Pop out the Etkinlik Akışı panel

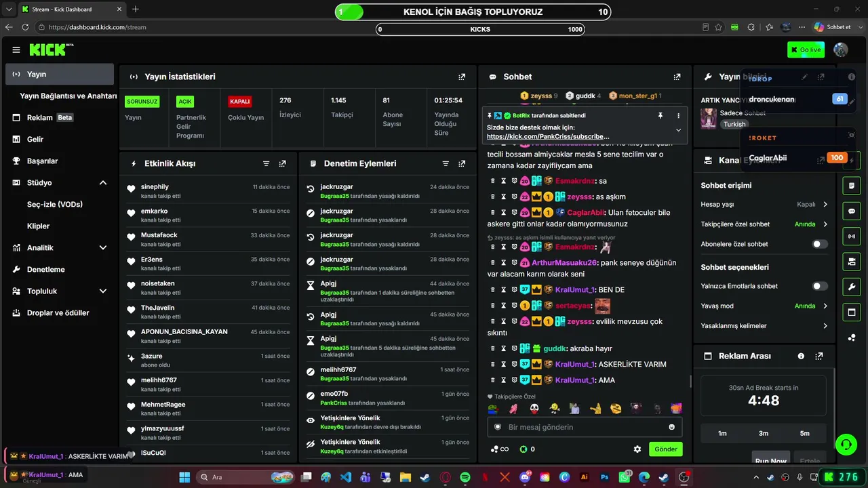[x=282, y=163]
